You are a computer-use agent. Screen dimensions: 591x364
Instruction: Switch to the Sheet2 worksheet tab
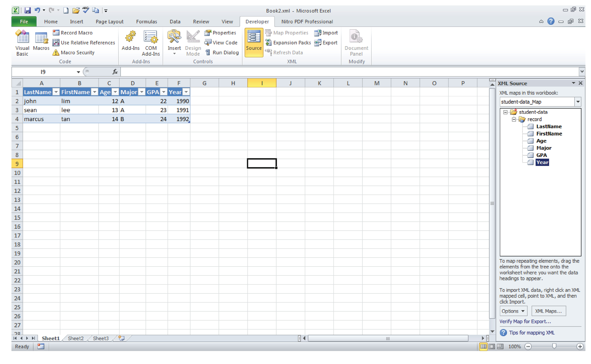click(x=76, y=338)
